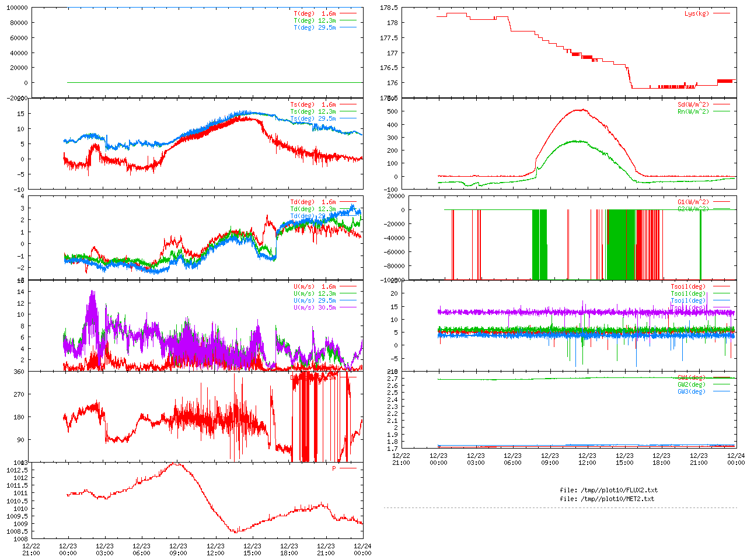This screenshot has width=747, height=560.
Task: Click the 'P' pressure legend label
Action: [x=334, y=468]
